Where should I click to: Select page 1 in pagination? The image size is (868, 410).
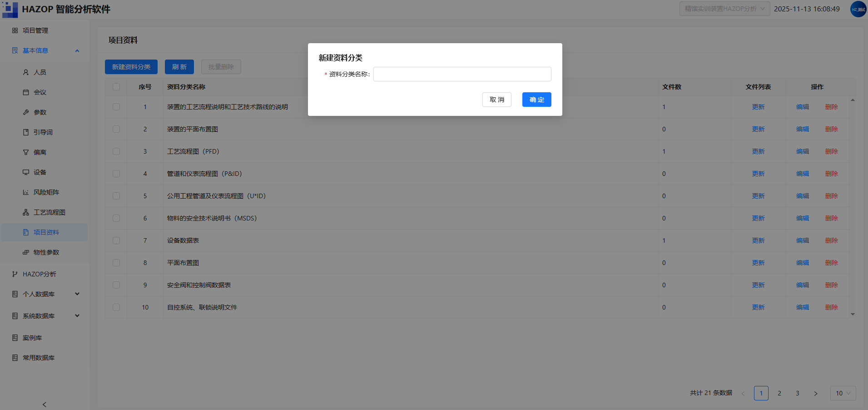pos(761,393)
